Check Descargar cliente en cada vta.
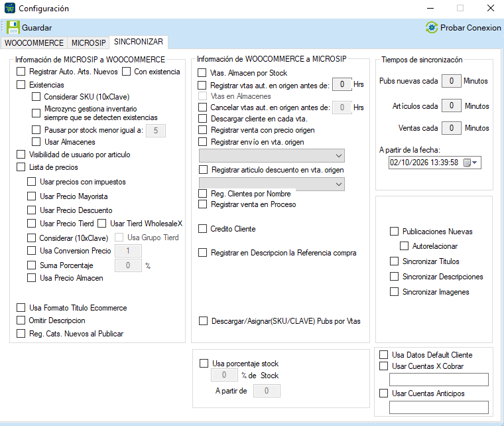The height and width of the screenshot is (426, 504). 202,119
